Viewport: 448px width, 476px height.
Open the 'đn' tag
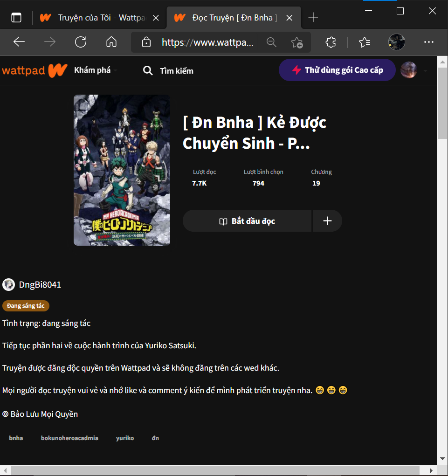[155, 438]
